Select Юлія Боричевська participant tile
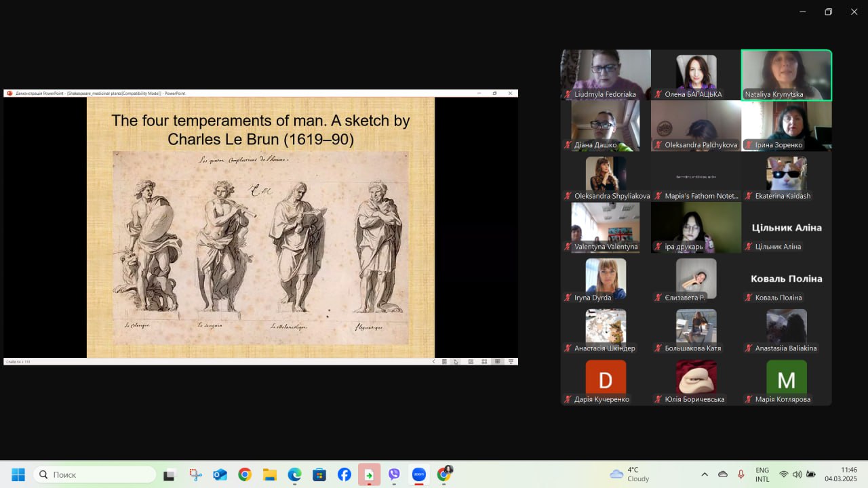The image size is (868, 488). 696,380
